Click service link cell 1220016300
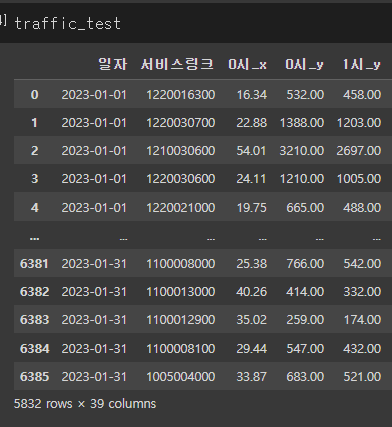The width and height of the screenshot is (392, 427). (181, 95)
